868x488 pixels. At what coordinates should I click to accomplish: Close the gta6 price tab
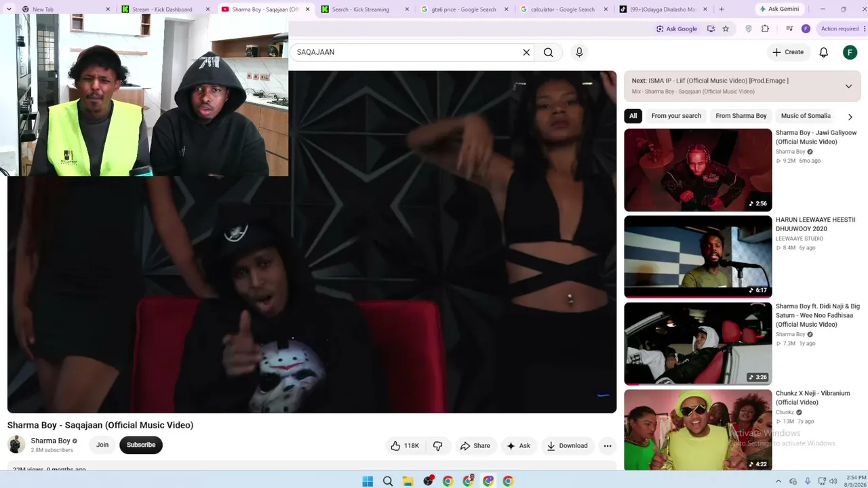[506, 9]
